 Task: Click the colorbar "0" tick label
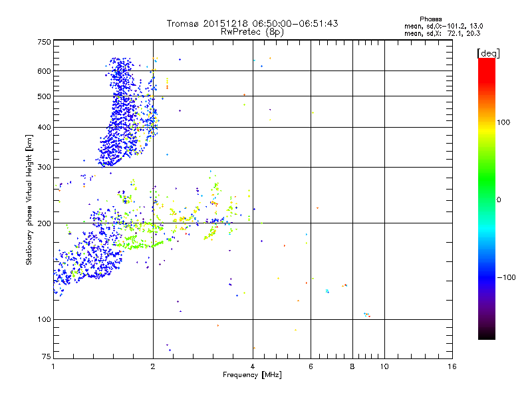(x=499, y=200)
